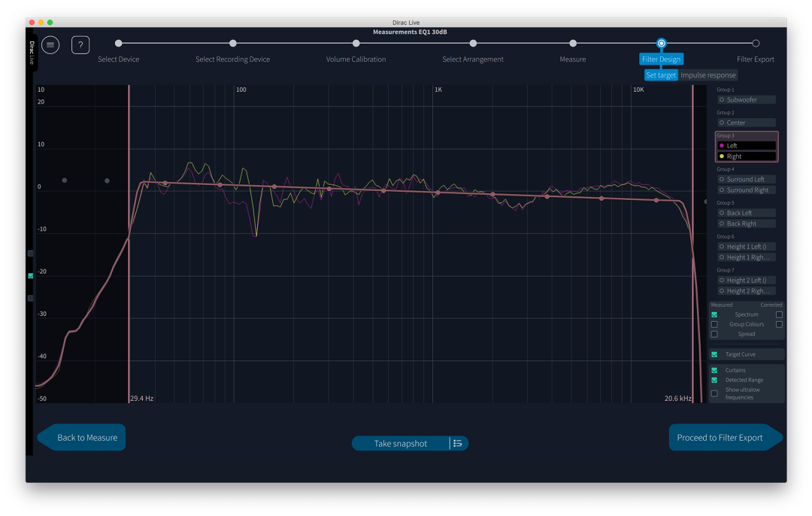Switch to the Impulse response tab
The image size is (812, 516).
tap(708, 75)
